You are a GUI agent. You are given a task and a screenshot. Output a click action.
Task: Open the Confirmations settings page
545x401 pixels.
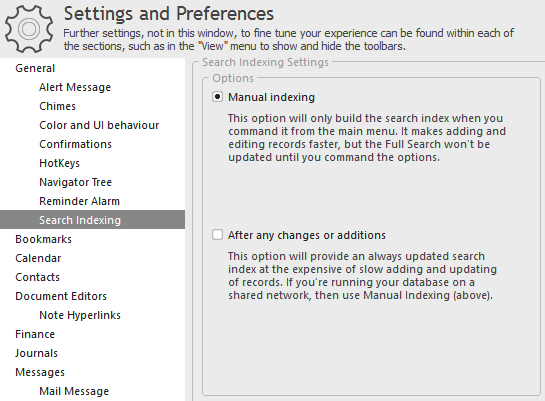[75, 144]
